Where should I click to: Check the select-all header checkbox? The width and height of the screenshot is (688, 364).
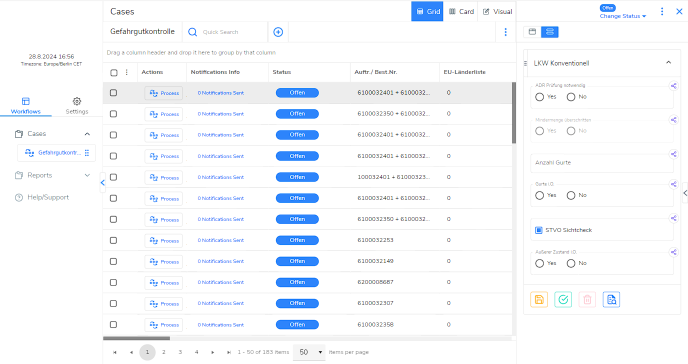coord(114,72)
